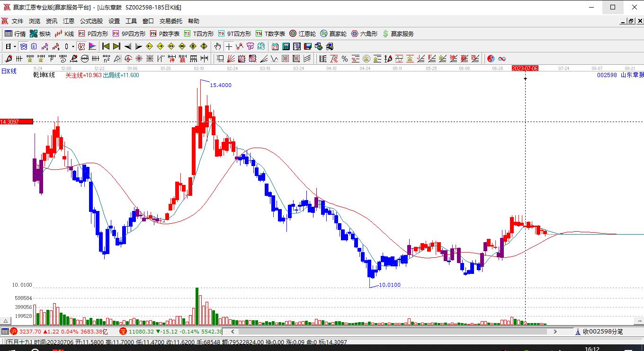Step forward with the black right triangle
The height and width of the screenshot is (351, 644).
coord(138,46)
